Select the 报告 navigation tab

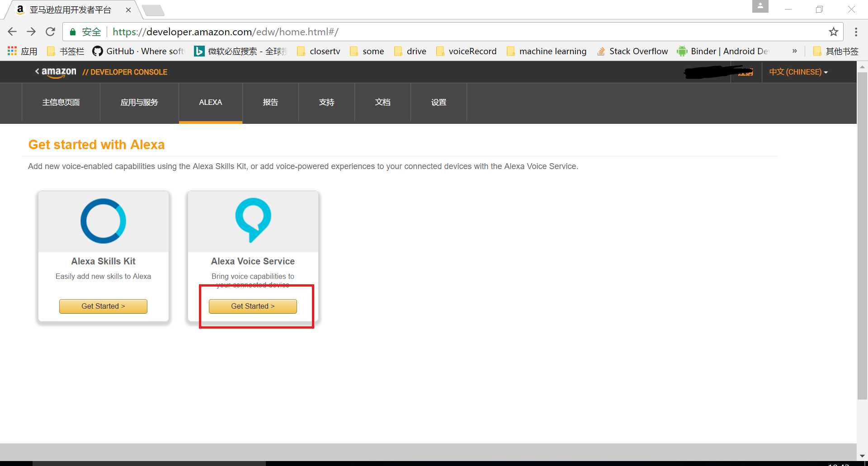coord(270,102)
